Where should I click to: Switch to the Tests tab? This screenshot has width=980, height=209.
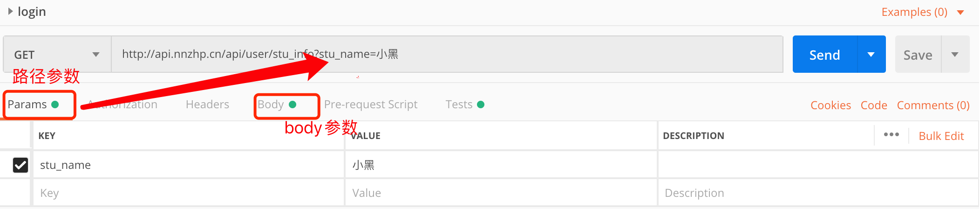(x=459, y=104)
